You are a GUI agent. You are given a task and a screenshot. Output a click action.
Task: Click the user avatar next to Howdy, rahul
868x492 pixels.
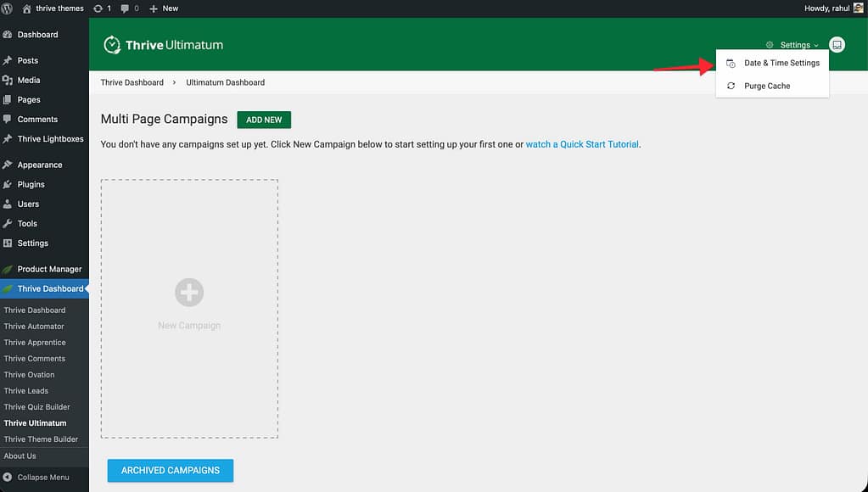point(859,8)
